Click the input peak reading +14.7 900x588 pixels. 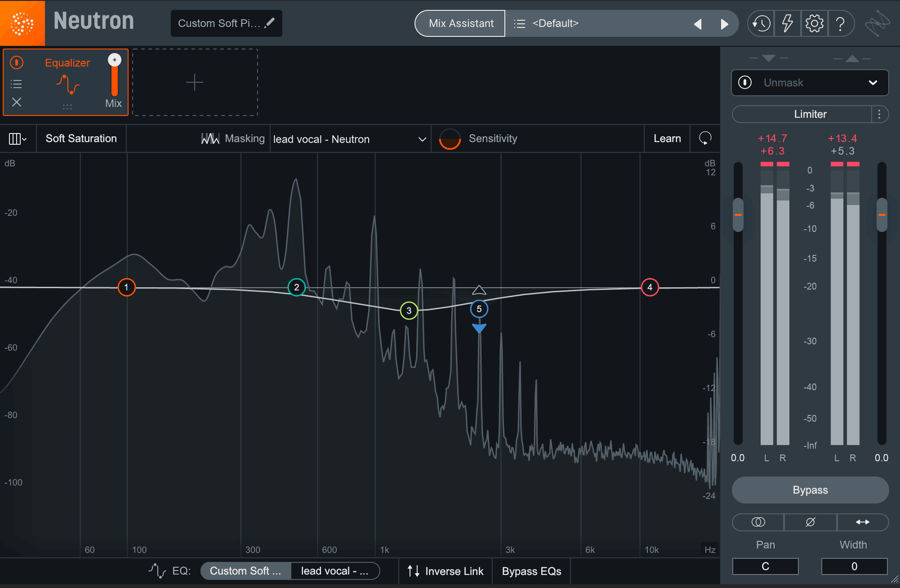point(772,138)
